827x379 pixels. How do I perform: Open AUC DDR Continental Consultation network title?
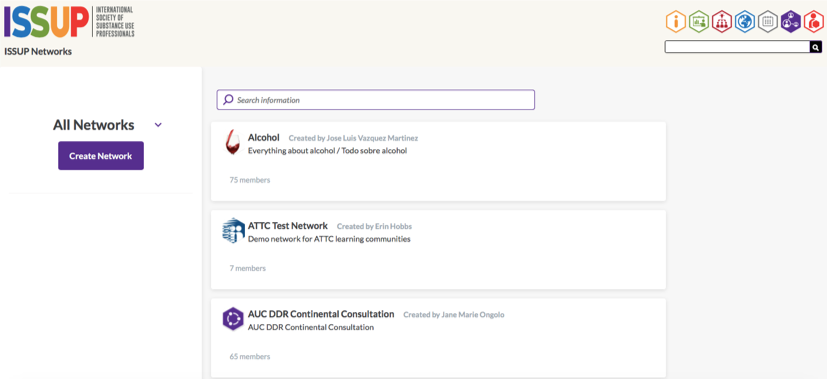pyautogui.click(x=321, y=314)
